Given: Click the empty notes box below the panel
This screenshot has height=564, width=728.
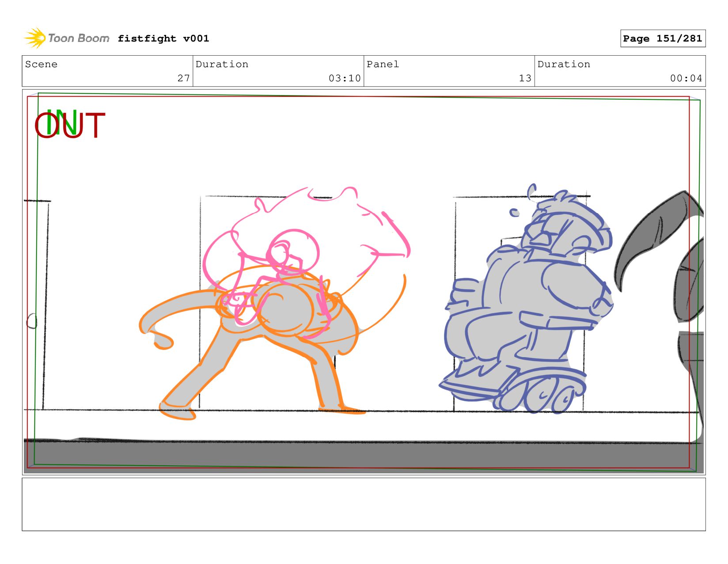Looking at the screenshot, I should point(364,504).
